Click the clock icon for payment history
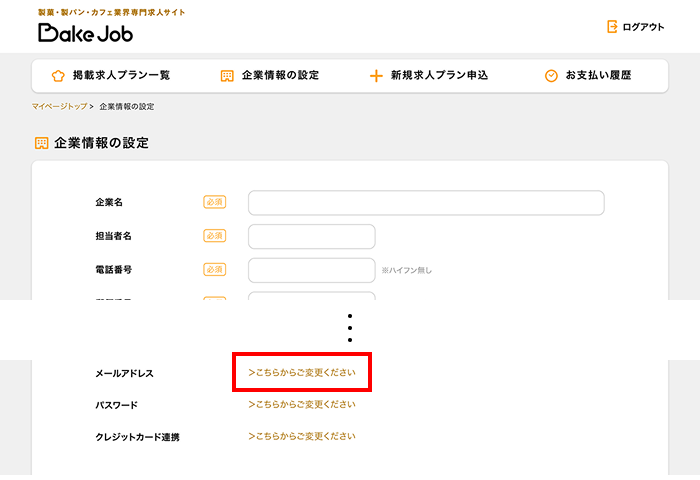700x480 pixels. point(551,76)
